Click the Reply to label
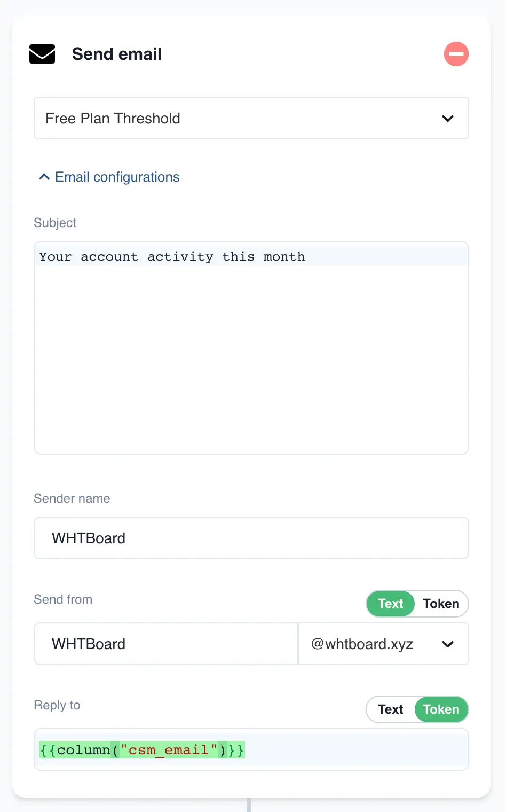This screenshot has width=506, height=812. coord(57,705)
